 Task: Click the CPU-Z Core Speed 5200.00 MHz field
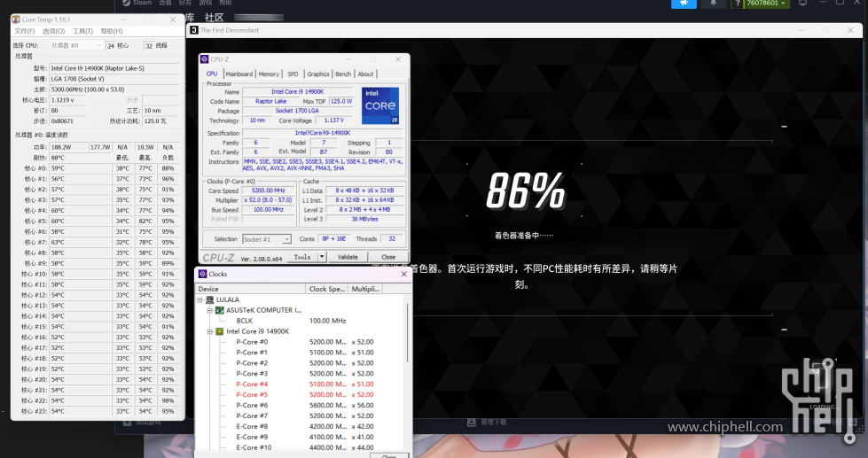tap(269, 190)
